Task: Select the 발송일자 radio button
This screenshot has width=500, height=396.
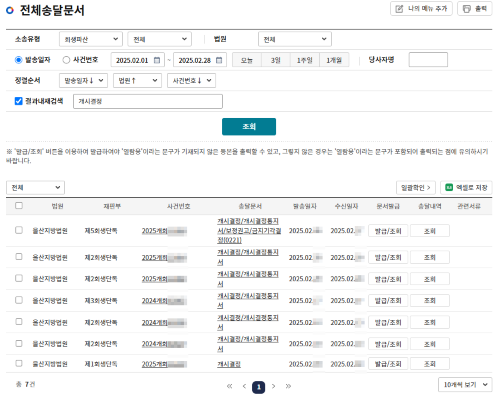Action: (x=19, y=60)
